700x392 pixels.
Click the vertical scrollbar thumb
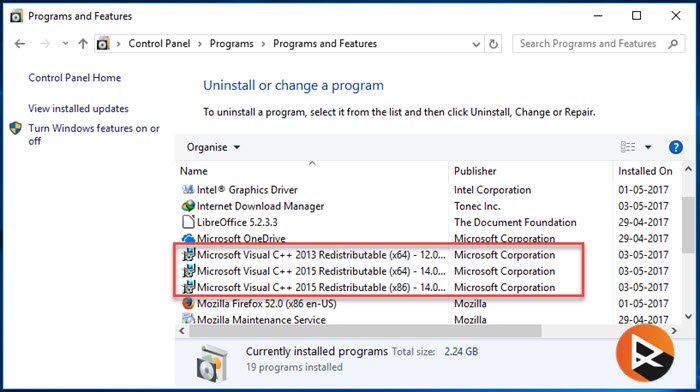[x=688, y=225]
